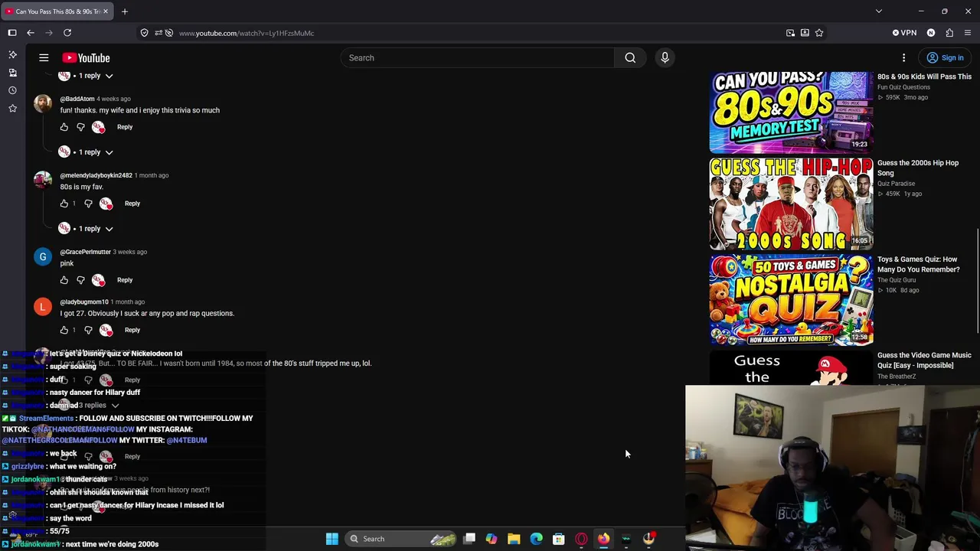Like the comment by @BaddAtom
This screenshot has width=980, height=551.
pyautogui.click(x=64, y=127)
